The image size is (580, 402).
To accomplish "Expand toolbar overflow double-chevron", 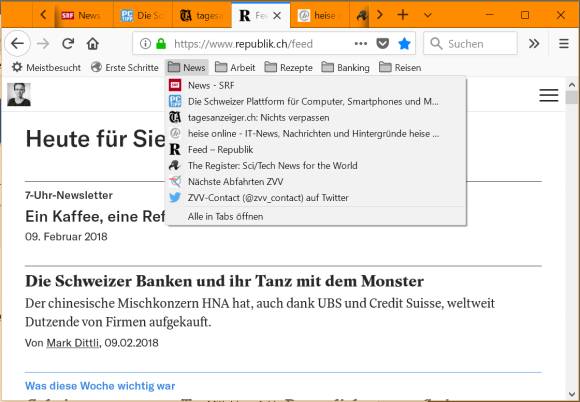I will coord(534,44).
